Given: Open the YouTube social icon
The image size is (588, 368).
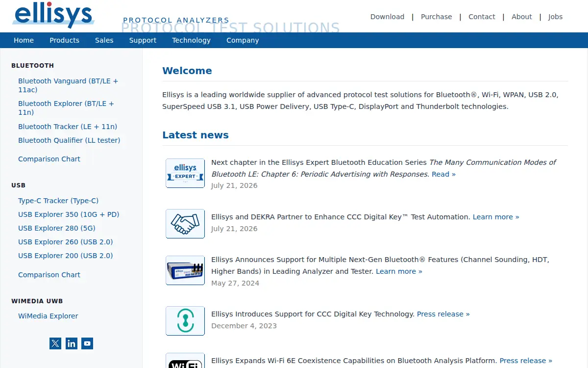Looking at the screenshot, I should click(x=87, y=343).
